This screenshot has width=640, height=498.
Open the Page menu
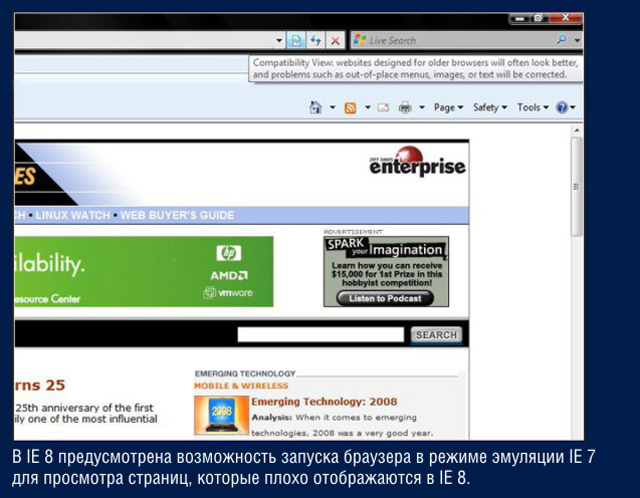pos(448,107)
